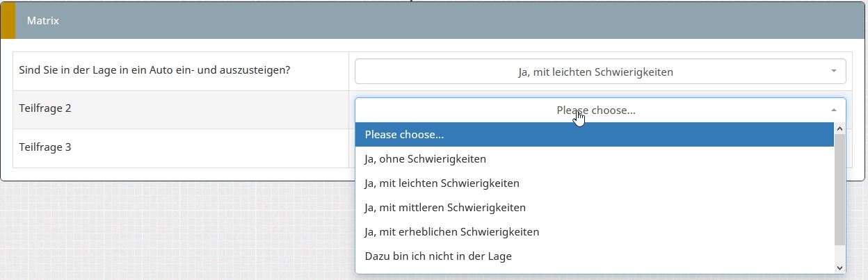Click the dropdown list scroll-down arrow
The height and width of the screenshot is (280, 868).
pyautogui.click(x=839, y=267)
